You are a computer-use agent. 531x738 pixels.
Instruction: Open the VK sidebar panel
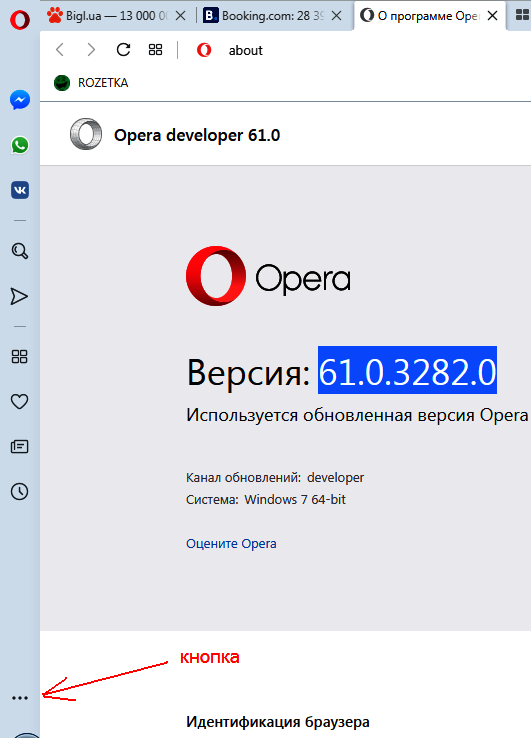[20, 190]
